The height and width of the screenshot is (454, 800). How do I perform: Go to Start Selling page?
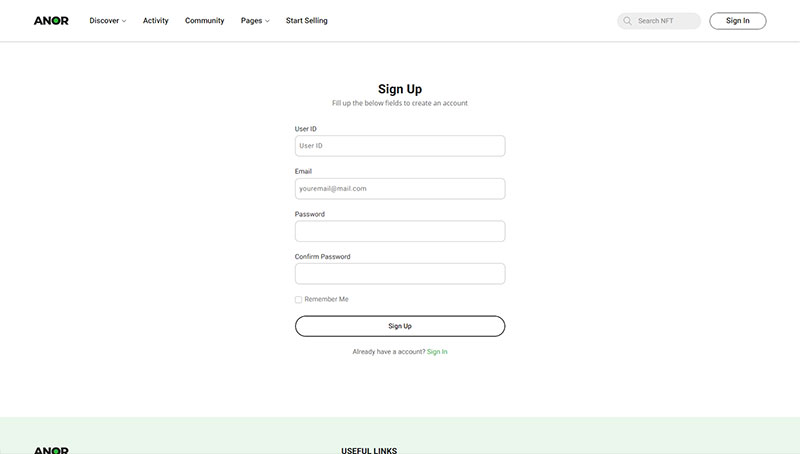tap(307, 21)
